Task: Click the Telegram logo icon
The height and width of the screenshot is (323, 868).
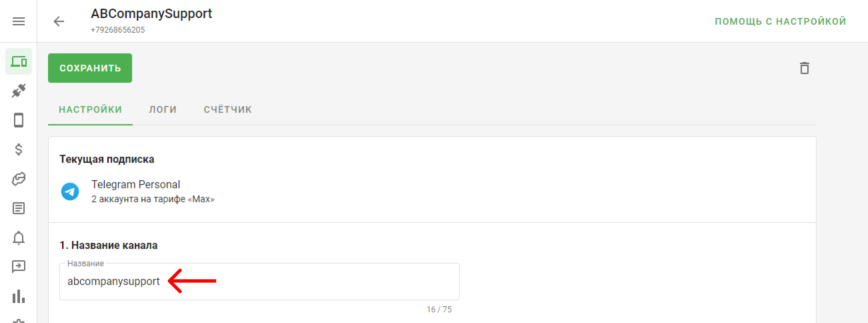Action: coord(70,192)
